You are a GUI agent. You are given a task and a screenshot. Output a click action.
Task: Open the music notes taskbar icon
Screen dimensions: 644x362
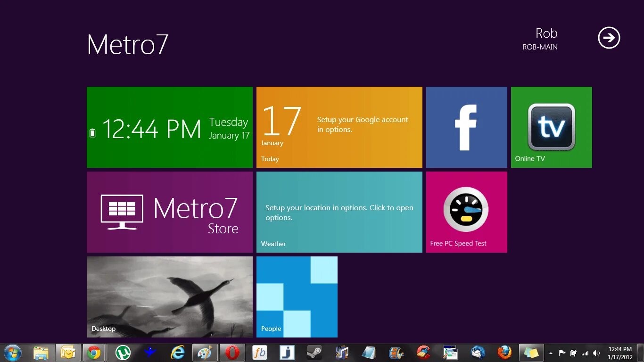click(342, 353)
